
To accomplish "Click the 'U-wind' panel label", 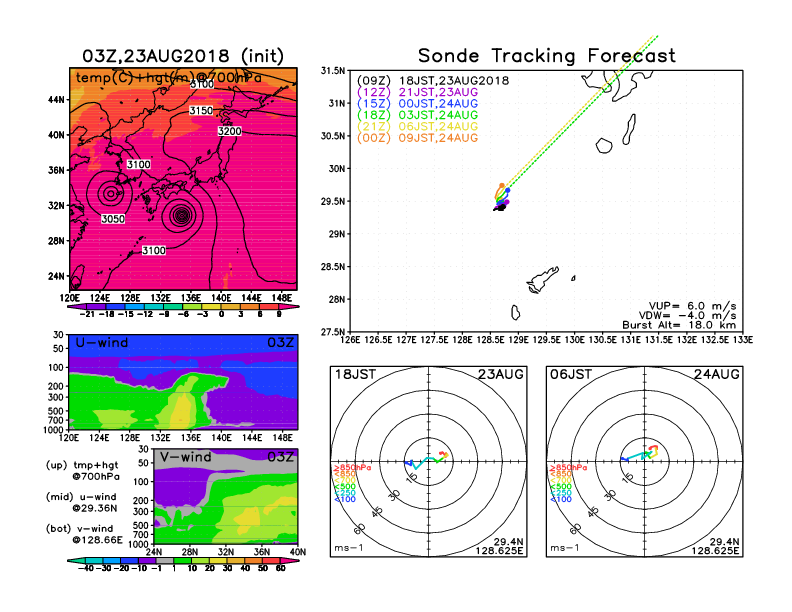I will pos(102,343).
